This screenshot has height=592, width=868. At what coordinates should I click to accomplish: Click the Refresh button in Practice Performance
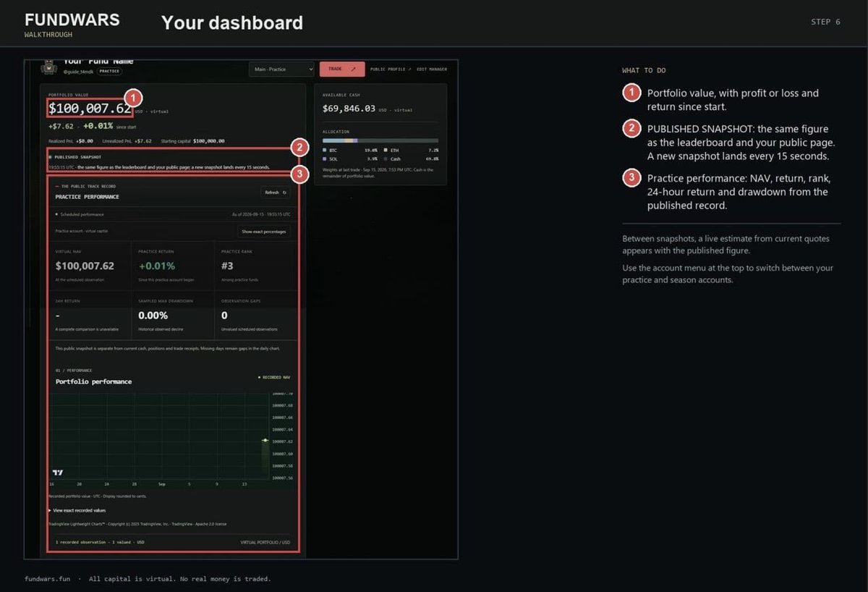click(x=275, y=193)
